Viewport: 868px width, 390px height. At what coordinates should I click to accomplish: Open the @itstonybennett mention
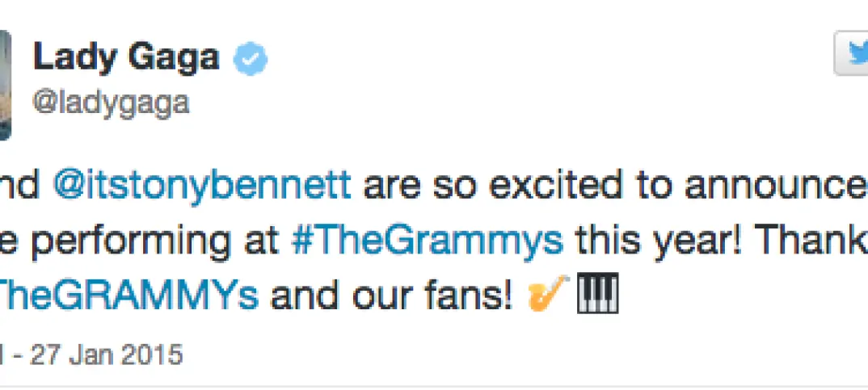[202, 186]
